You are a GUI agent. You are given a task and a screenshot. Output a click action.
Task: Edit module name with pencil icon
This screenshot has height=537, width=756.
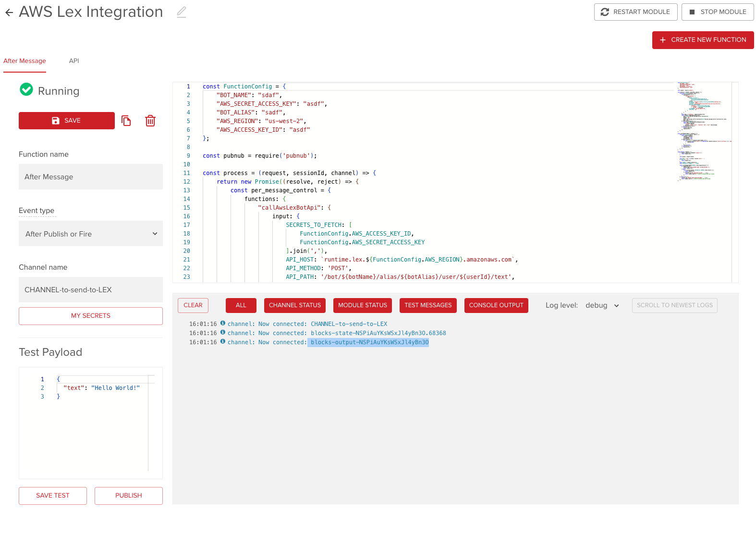pos(181,12)
